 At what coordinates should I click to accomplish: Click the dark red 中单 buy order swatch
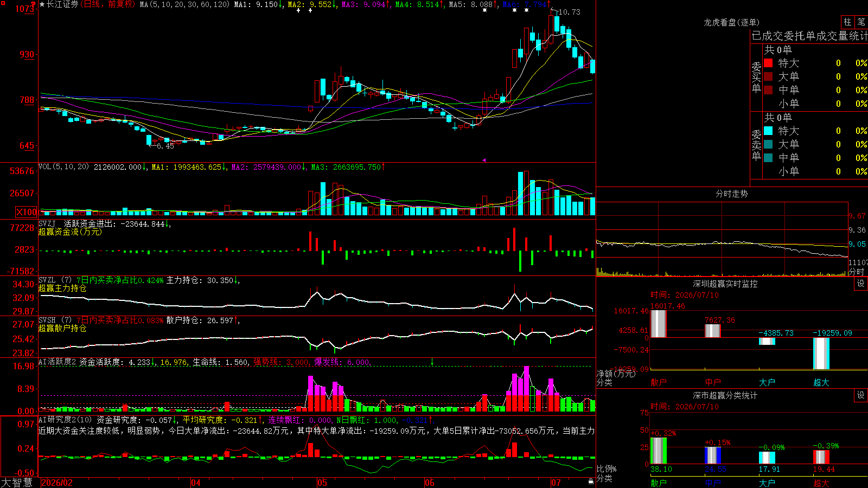[768, 90]
